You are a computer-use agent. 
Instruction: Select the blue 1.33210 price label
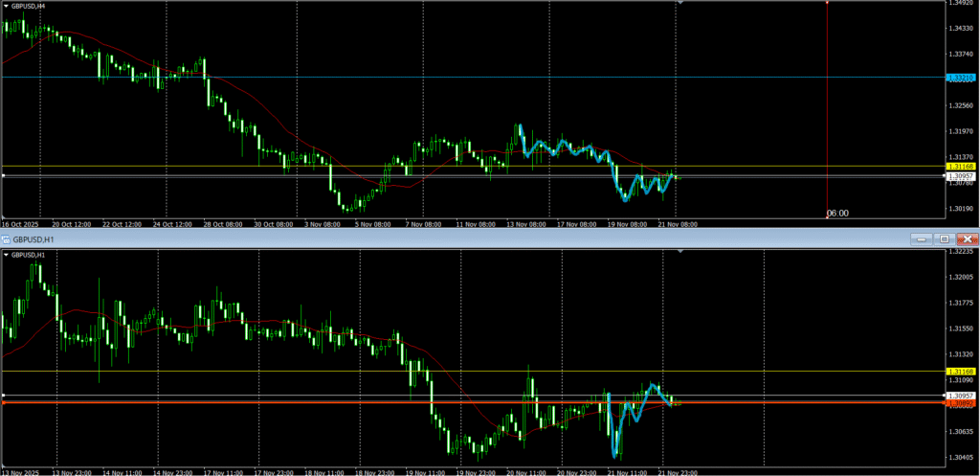coord(960,78)
